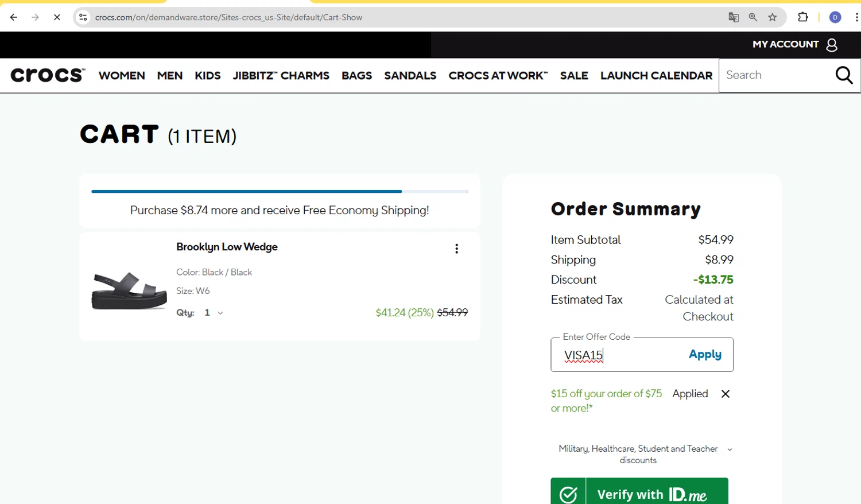The width and height of the screenshot is (861, 504).
Task: Open Brooklyn Low Wedge item options menu
Action: coord(456,249)
